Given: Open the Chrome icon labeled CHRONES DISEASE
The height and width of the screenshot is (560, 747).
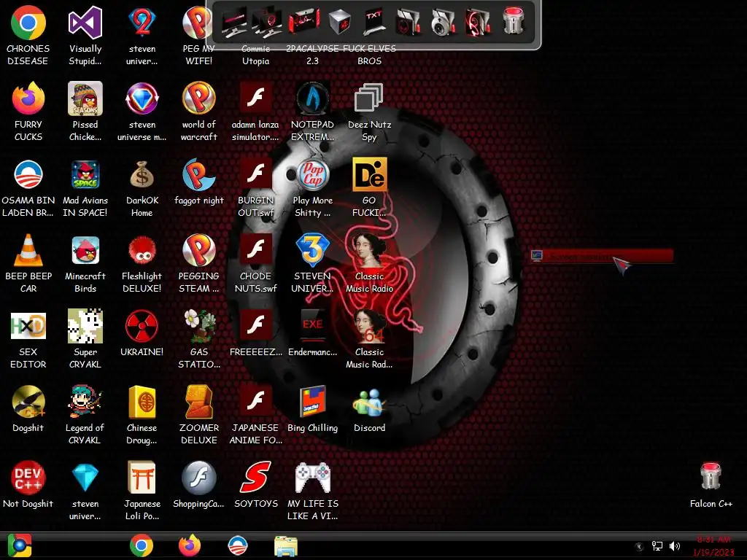Looking at the screenshot, I should pyautogui.click(x=28, y=23).
